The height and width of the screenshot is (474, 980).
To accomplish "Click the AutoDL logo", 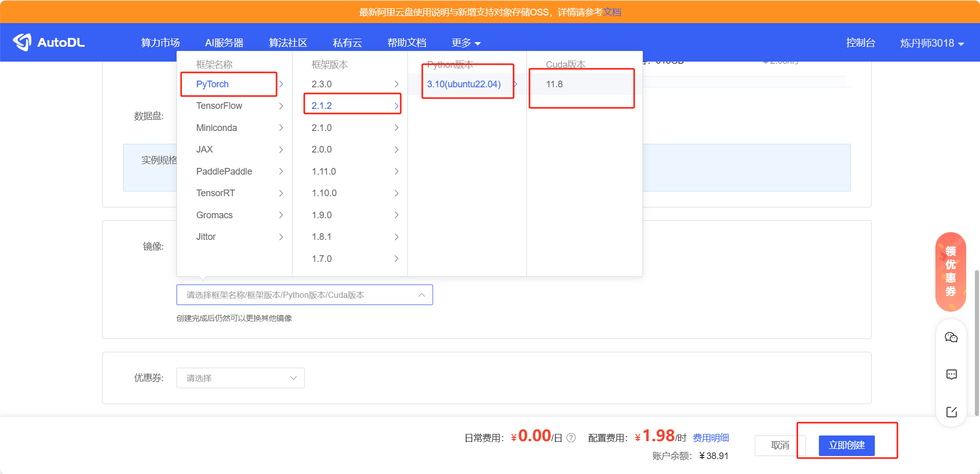I will tap(49, 42).
